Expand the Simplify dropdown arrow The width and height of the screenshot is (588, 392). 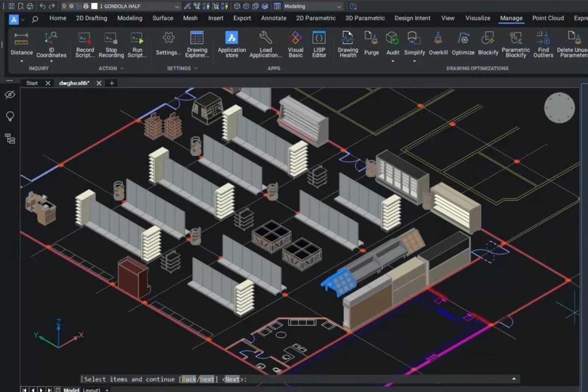(414, 61)
